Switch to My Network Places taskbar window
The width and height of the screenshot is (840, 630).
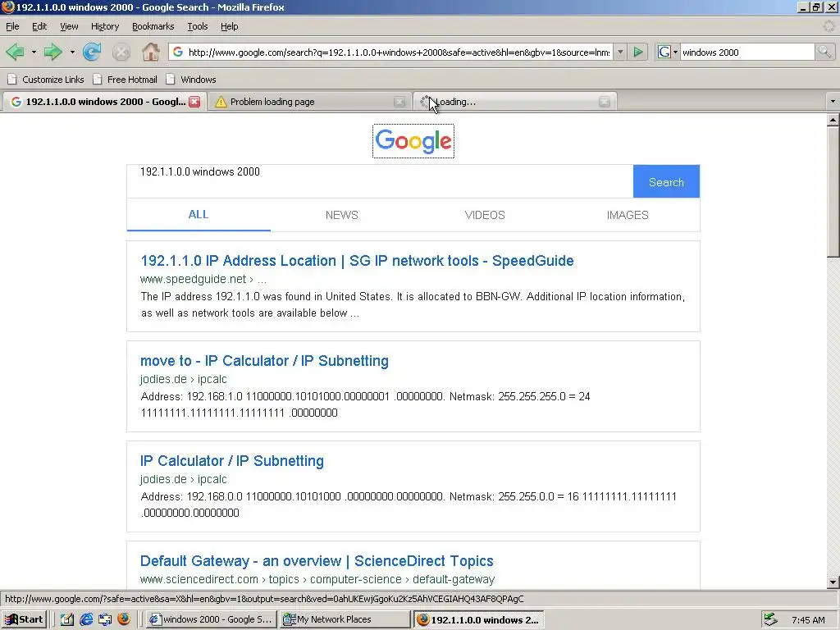point(345,619)
